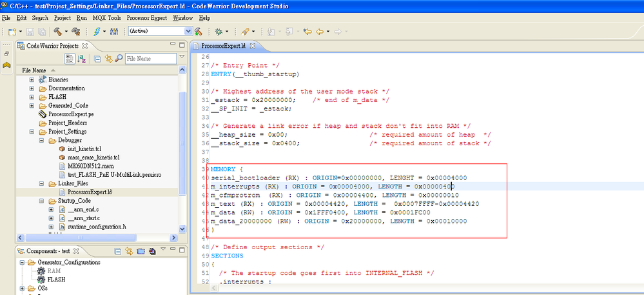Click Link with Editor in Projects panel
Screen dimensions: 644x295
108,59
